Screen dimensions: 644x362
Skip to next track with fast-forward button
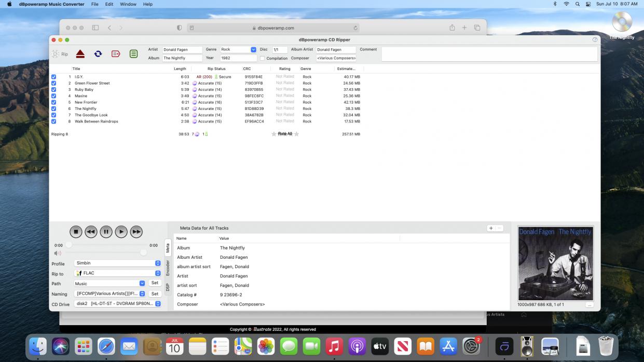pos(136,232)
